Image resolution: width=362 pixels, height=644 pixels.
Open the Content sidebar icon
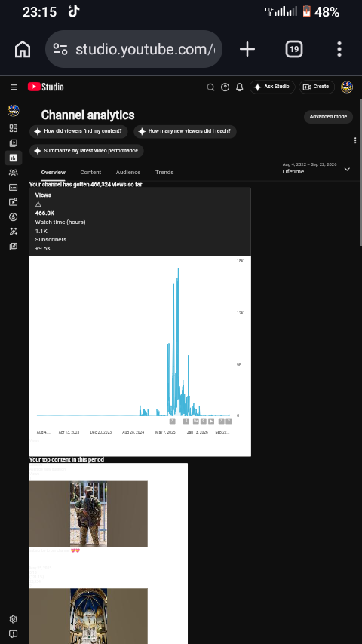pyautogui.click(x=13, y=143)
